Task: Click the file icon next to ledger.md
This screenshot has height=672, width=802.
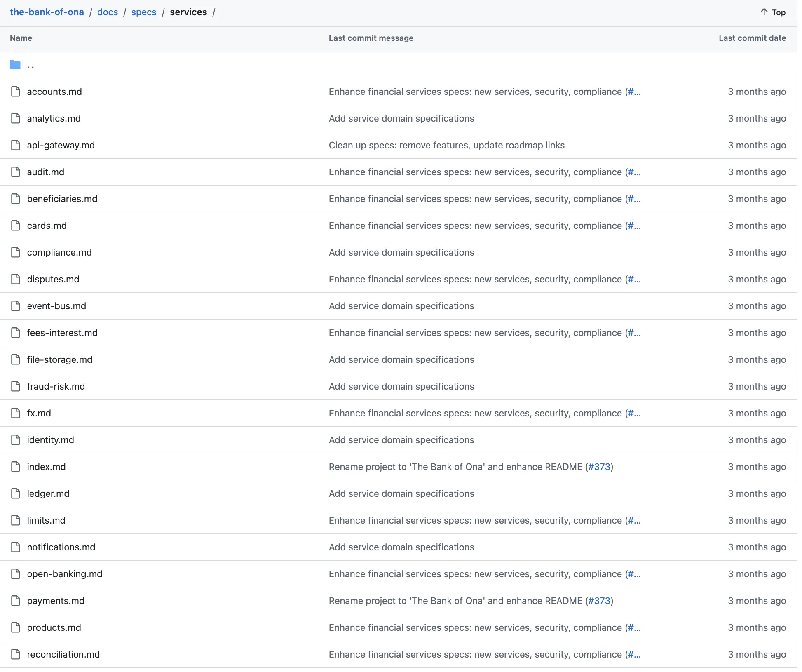Action: point(15,493)
